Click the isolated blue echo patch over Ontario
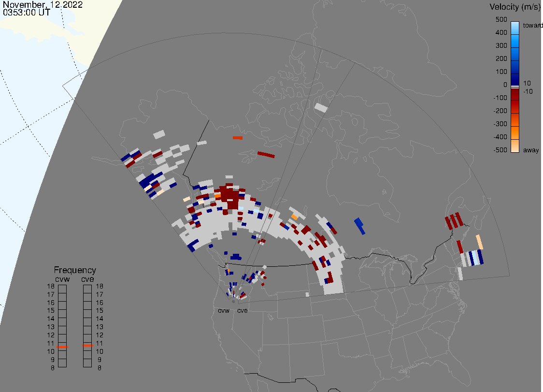Image resolution: width=543 pixels, height=392 pixels. pyautogui.click(x=359, y=226)
